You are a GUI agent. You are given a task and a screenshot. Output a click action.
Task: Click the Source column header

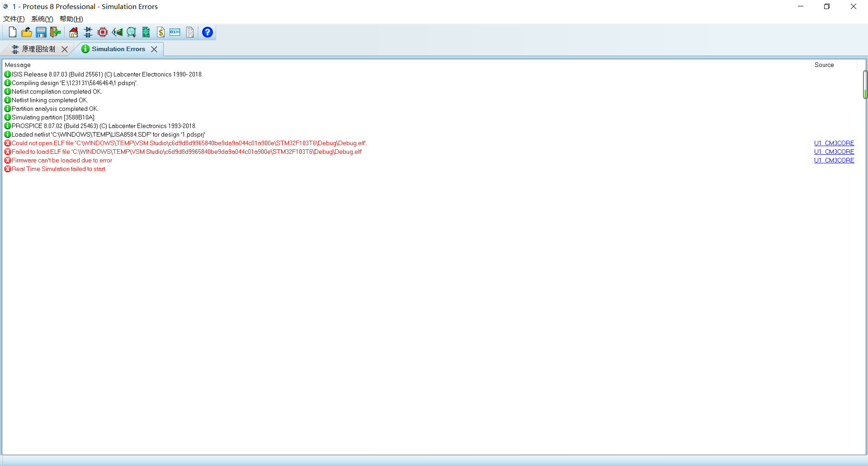click(x=834, y=65)
